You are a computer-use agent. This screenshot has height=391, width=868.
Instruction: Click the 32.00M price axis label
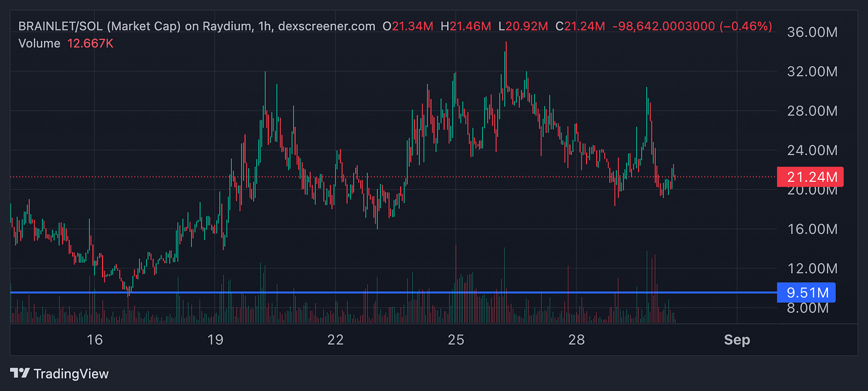point(812,72)
